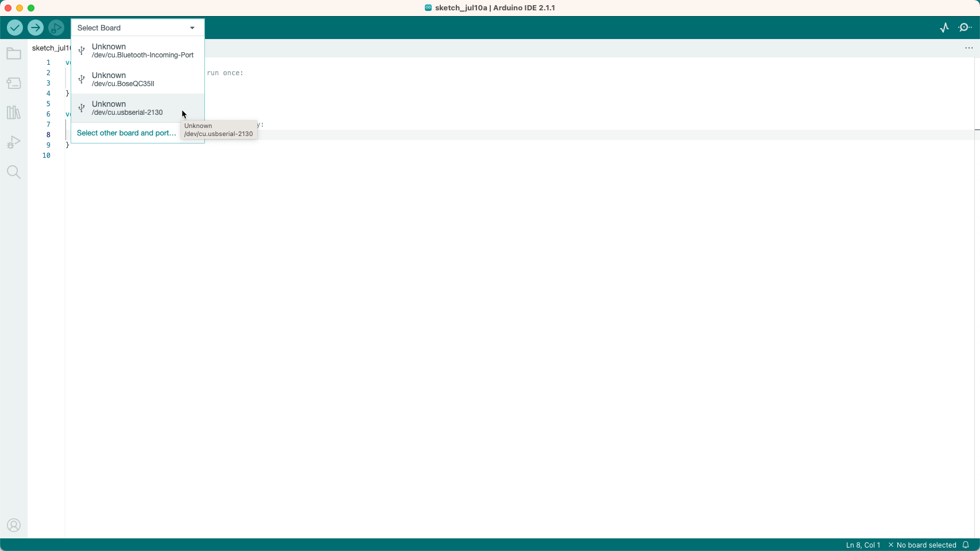This screenshot has height=551, width=980.
Task: Choose the /dev/cu.usbserial-2130 port
Action: [x=138, y=108]
